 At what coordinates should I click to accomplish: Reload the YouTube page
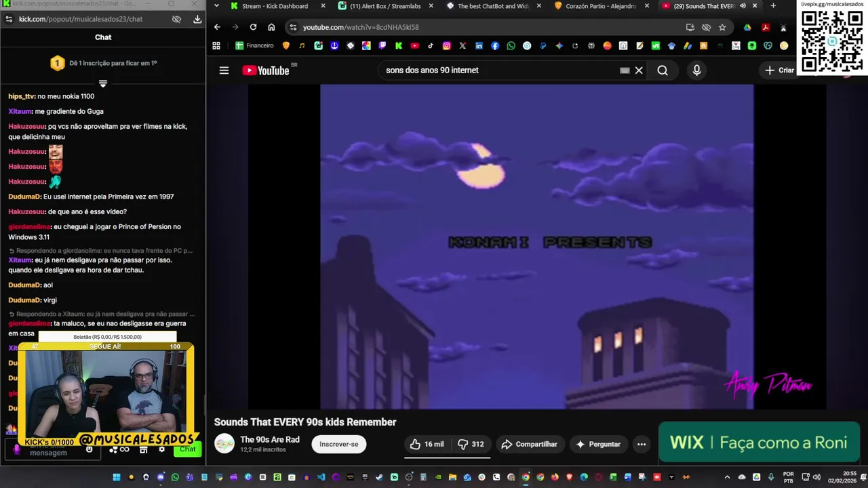click(253, 27)
